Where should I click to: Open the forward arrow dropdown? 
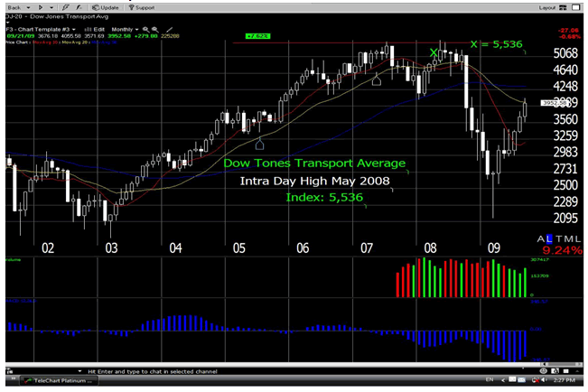pos(51,7)
